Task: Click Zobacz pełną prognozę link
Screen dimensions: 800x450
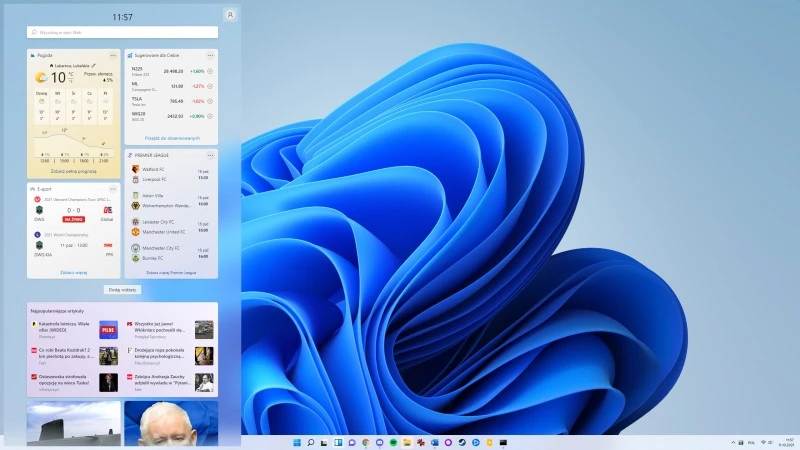Action: [x=73, y=171]
